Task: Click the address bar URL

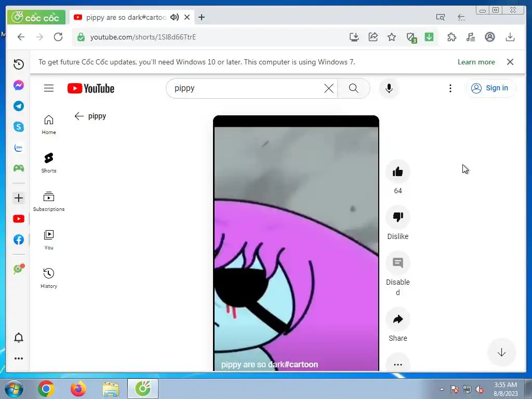Action: pos(143,37)
